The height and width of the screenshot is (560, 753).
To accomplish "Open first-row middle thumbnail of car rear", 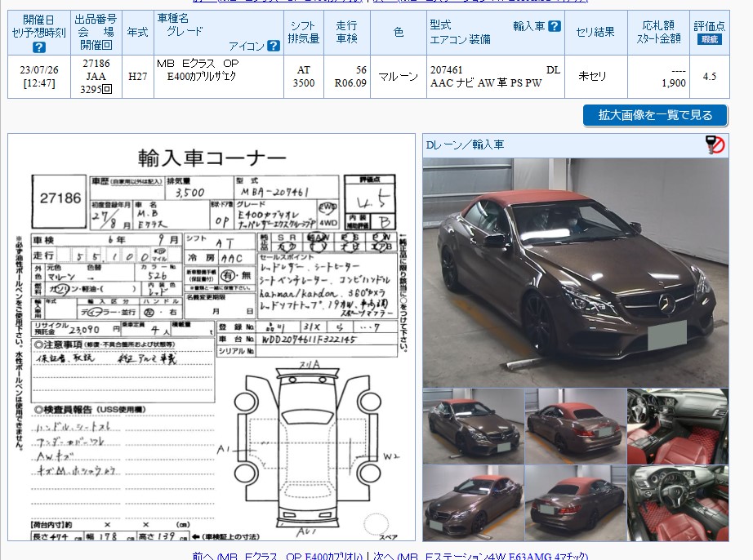I will (575, 426).
